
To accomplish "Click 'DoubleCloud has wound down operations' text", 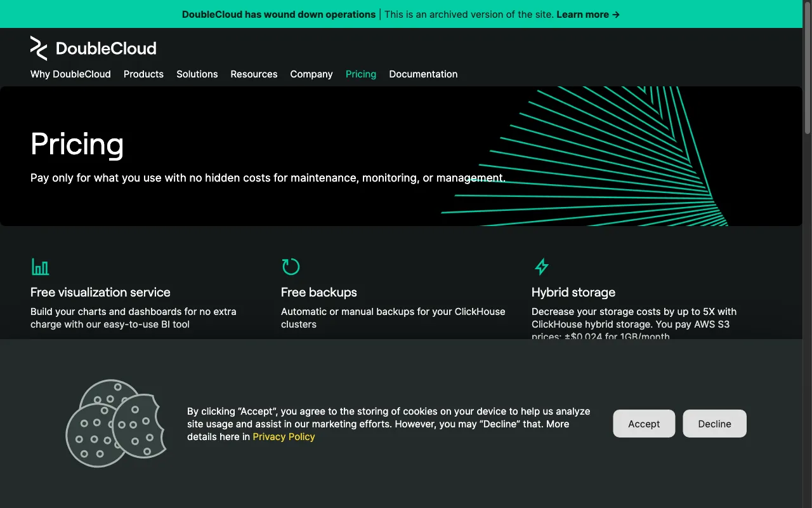I will pos(278,14).
